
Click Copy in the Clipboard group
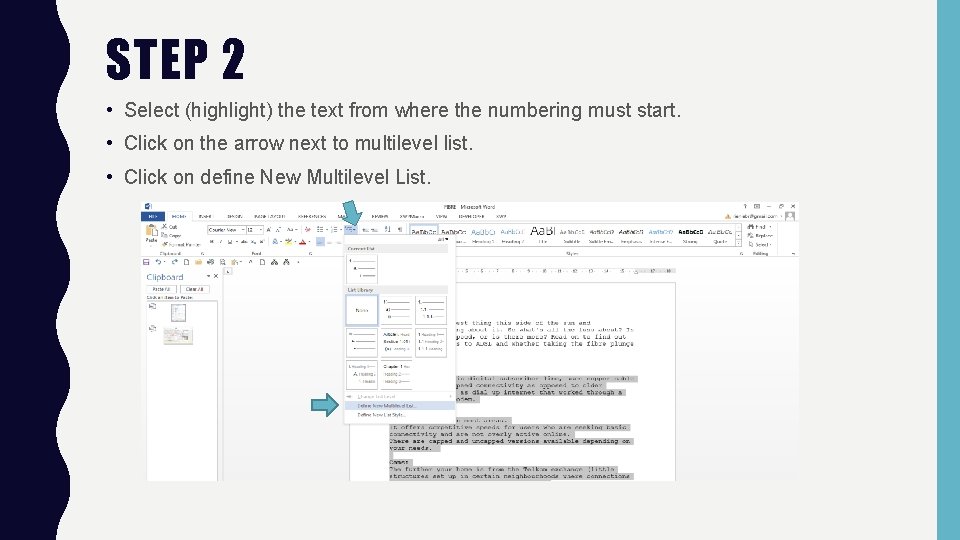[171, 235]
